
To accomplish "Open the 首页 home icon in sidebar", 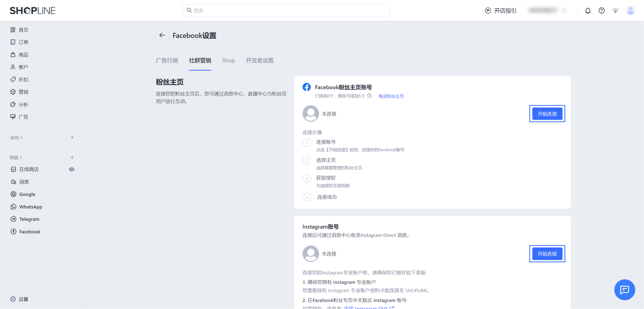I will point(13,30).
